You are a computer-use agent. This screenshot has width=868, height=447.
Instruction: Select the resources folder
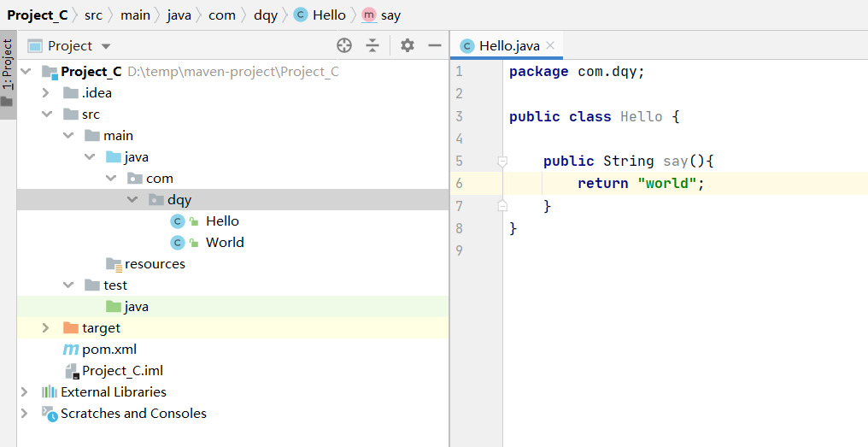coord(155,264)
